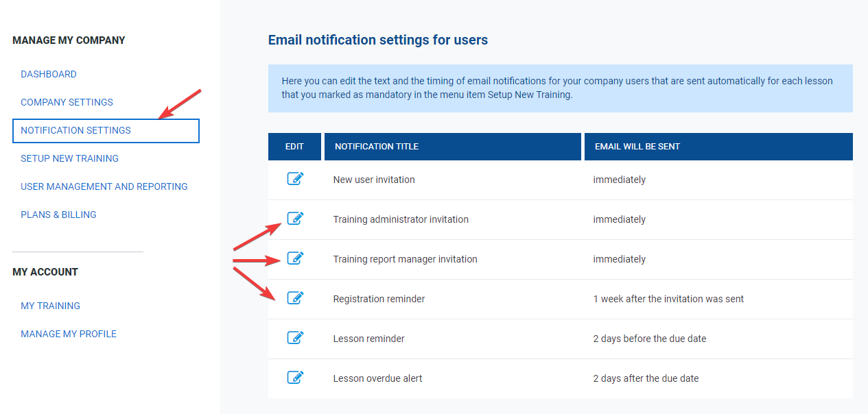
Task: Click the Edit column header
Action: pyautogui.click(x=294, y=146)
